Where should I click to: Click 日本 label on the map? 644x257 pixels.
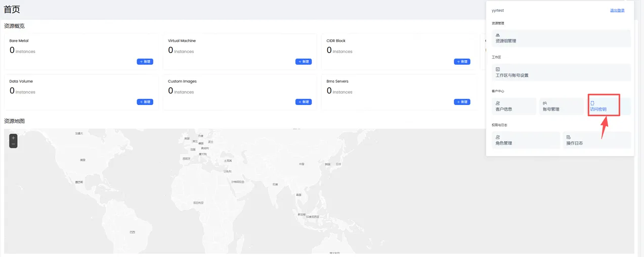click(338, 164)
